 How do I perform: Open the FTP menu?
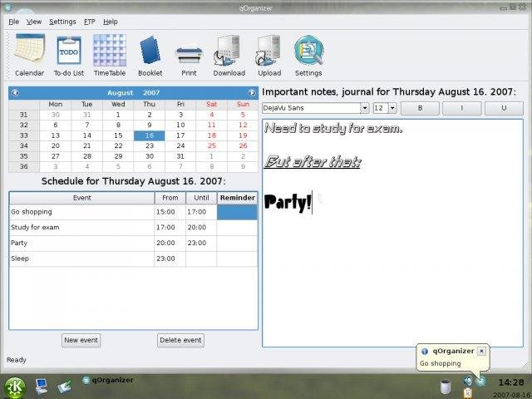click(x=90, y=22)
